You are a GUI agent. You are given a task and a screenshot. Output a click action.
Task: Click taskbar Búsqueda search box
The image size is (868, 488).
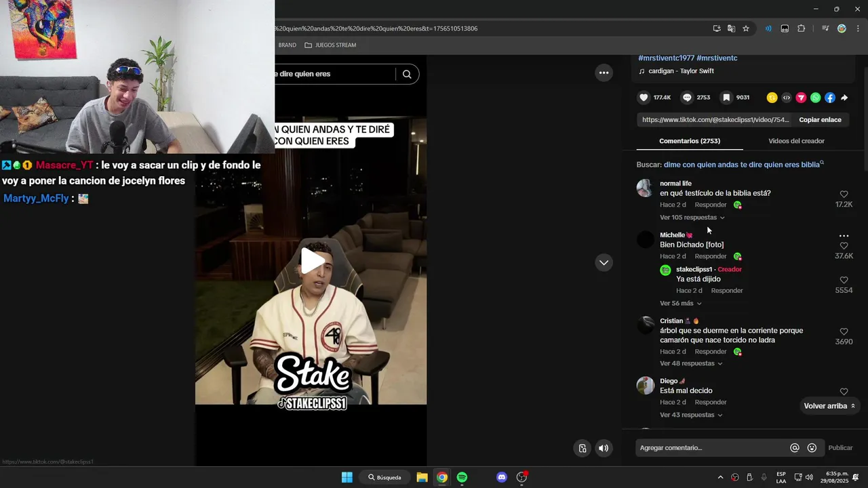(x=386, y=477)
